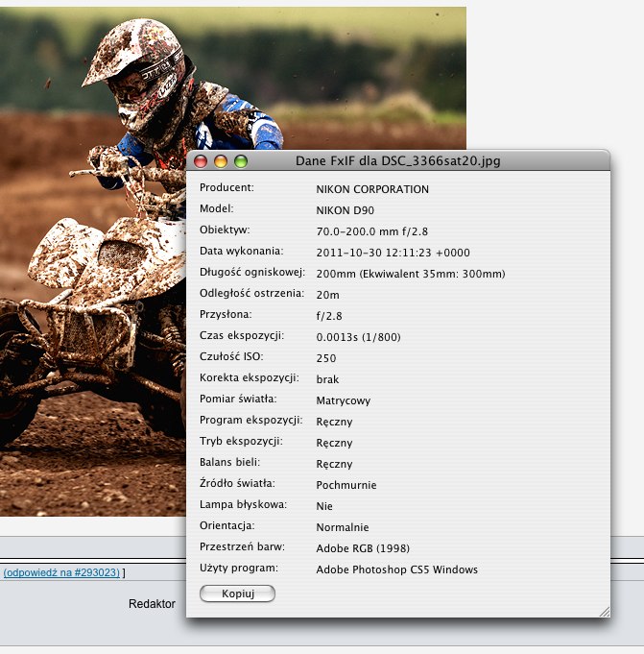The height and width of the screenshot is (654, 644).
Task: Select the Adobe Photoshop CS5 Windows text
Action: pos(396,569)
